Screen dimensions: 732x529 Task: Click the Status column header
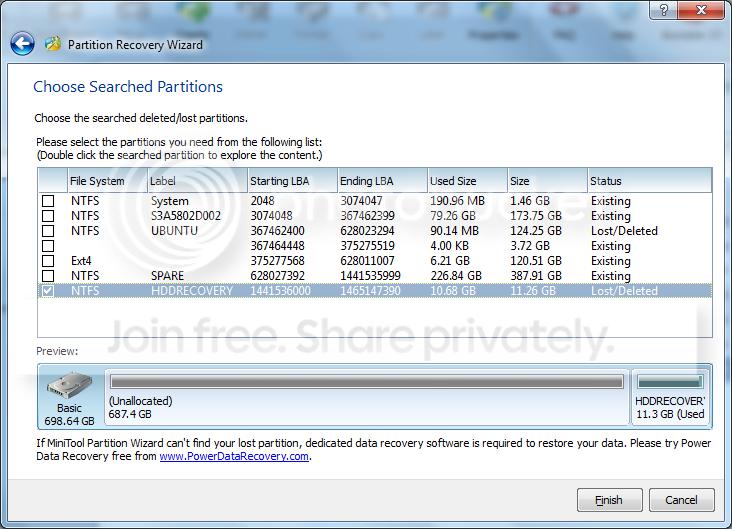pos(649,181)
